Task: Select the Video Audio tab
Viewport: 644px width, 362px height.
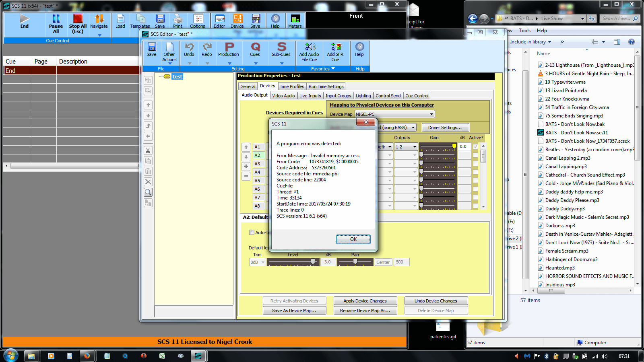Action: pyautogui.click(x=283, y=96)
